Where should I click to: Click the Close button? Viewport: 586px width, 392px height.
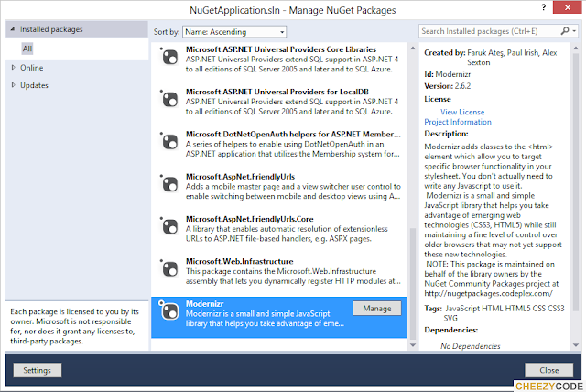point(549,370)
